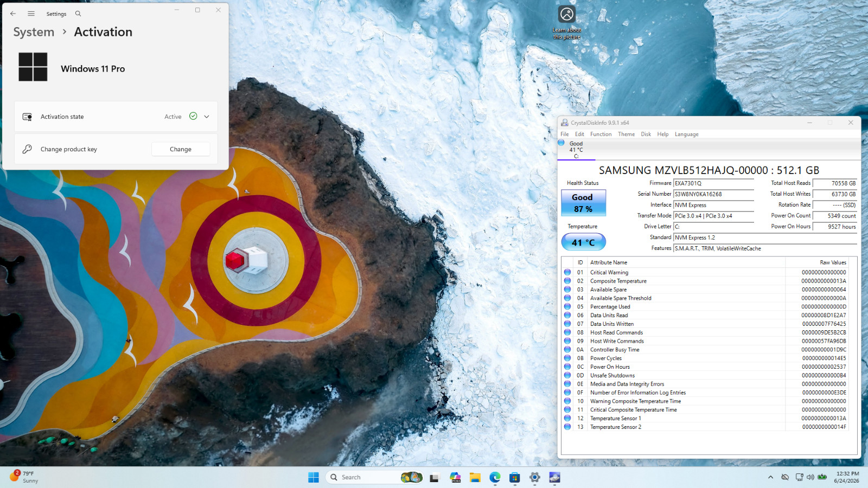Click the product key icon
The image size is (868, 488).
pyautogui.click(x=27, y=149)
